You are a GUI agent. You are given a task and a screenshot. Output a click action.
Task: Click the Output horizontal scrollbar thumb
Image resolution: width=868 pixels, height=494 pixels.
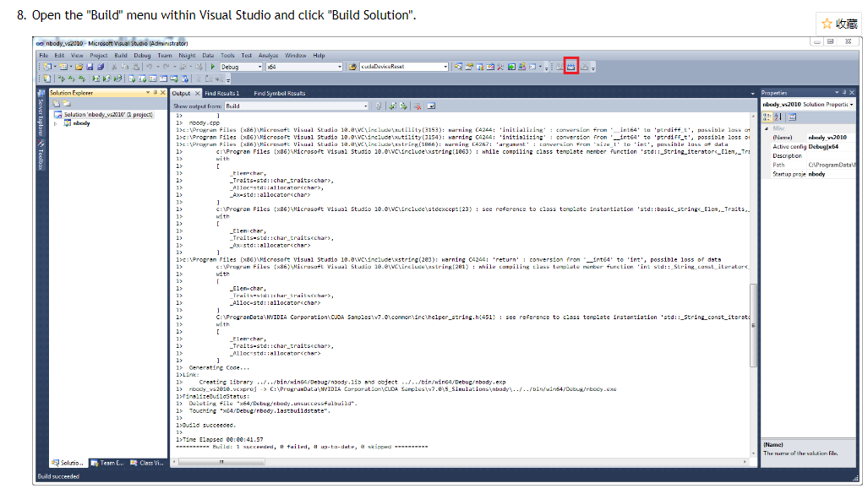[221, 461]
